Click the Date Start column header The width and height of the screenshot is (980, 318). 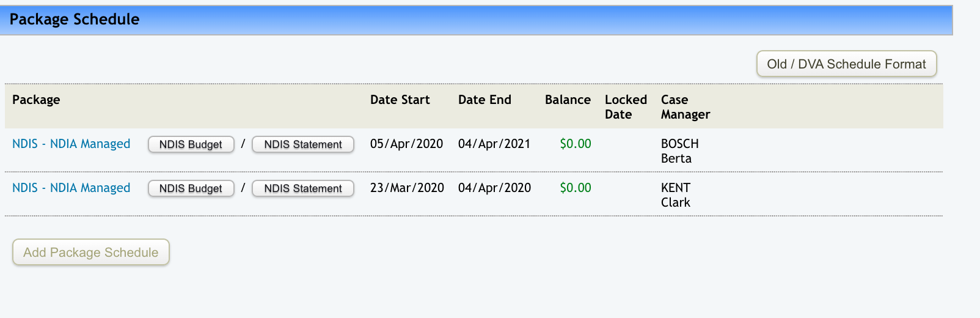(400, 100)
